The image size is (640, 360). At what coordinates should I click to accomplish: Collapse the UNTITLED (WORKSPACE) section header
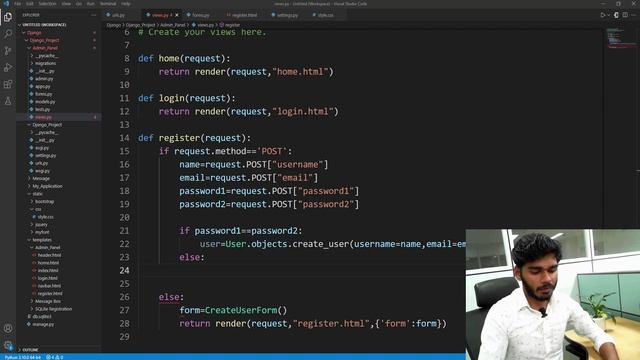[x=44, y=25]
